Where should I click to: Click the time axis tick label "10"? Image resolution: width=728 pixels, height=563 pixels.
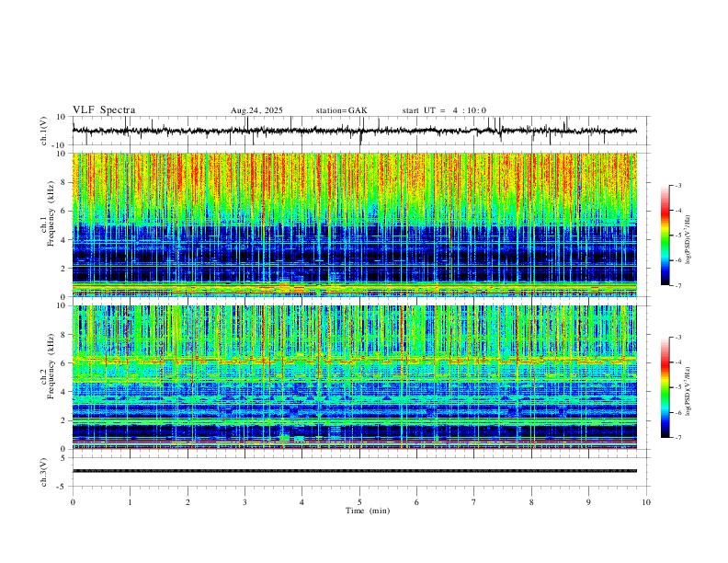tap(646, 502)
